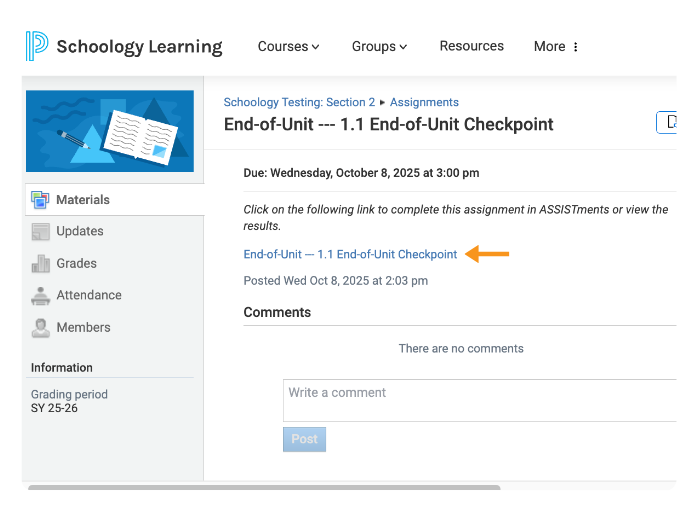Open the End-of-Unit 1.1 Checkpoint ASSISTments link
Image resolution: width=698 pixels, height=508 pixels.
coord(350,254)
